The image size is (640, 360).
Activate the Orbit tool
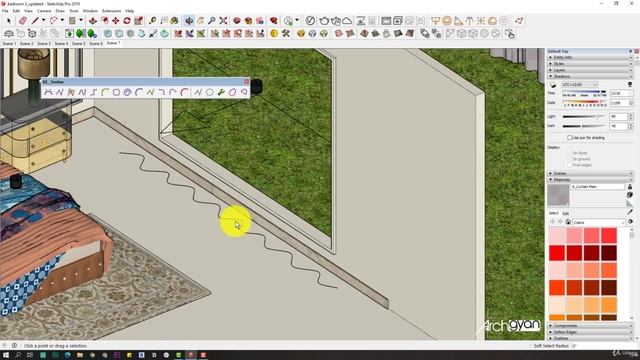pos(189,20)
